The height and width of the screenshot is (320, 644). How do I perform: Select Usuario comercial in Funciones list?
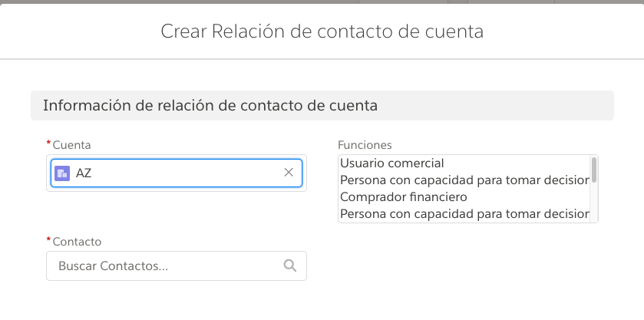[x=393, y=163]
